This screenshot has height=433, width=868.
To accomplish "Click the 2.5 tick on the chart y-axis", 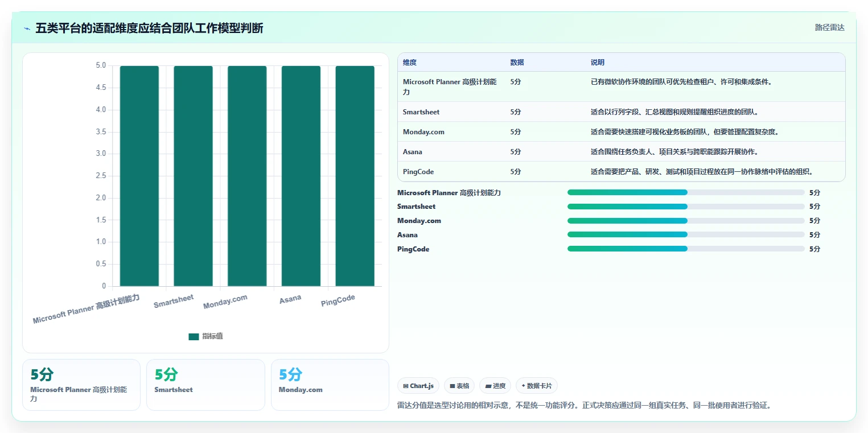I will point(101,176).
